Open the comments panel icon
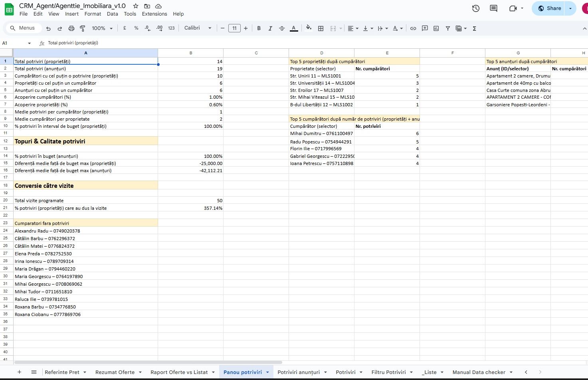588x380 pixels. 493,8
